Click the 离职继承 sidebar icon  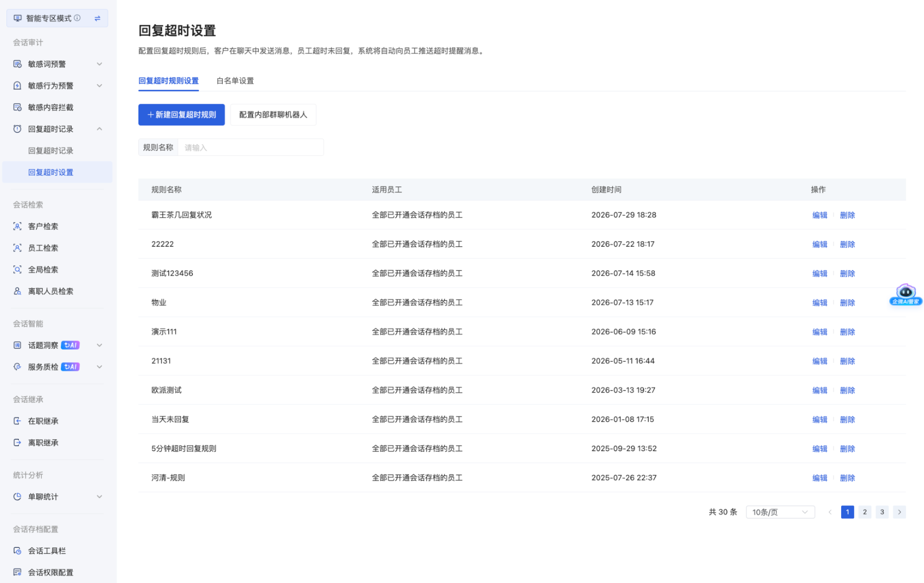[x=17, y=443]
